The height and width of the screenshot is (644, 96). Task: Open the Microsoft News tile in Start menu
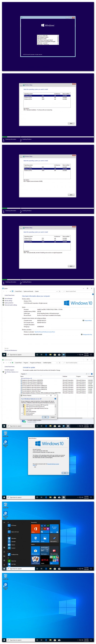[54, 551]
